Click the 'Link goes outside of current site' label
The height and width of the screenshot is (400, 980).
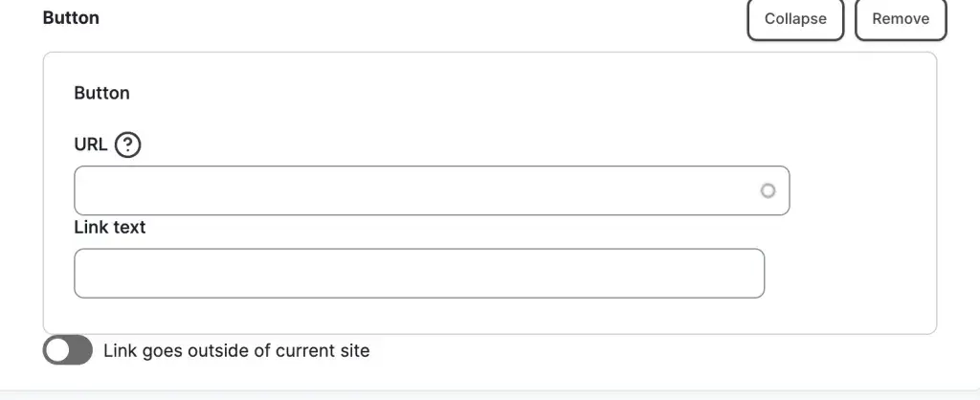point(236,350)
